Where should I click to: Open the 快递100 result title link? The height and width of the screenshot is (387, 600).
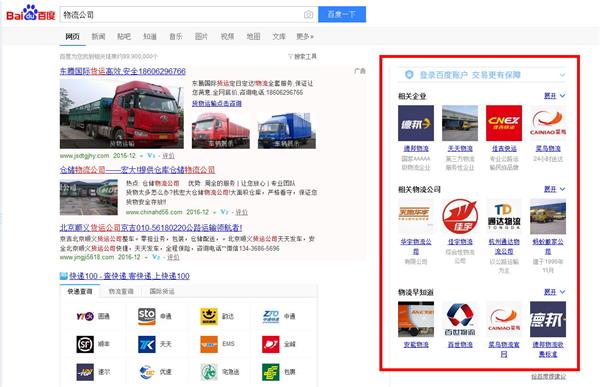point(129,276)
